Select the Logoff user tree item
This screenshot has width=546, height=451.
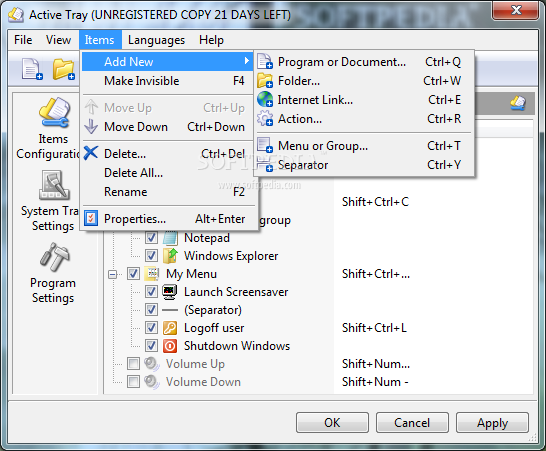[x=214, y=328]
